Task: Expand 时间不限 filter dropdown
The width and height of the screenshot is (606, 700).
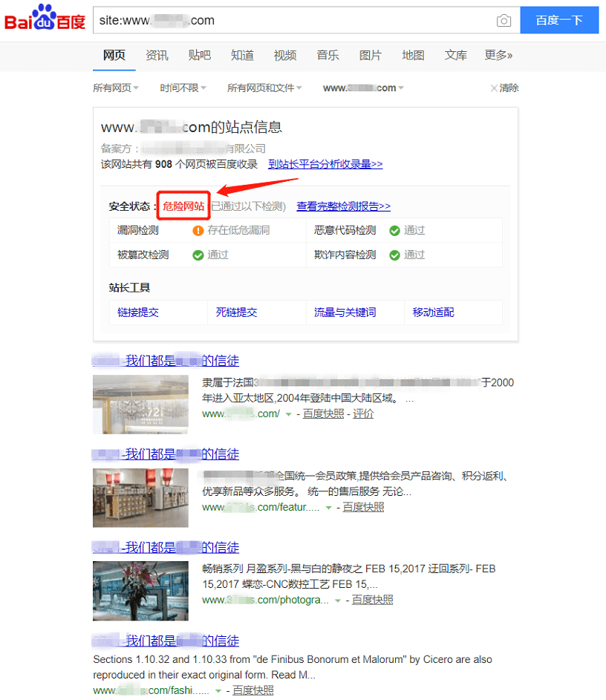Action: click(x=183, y=88)
